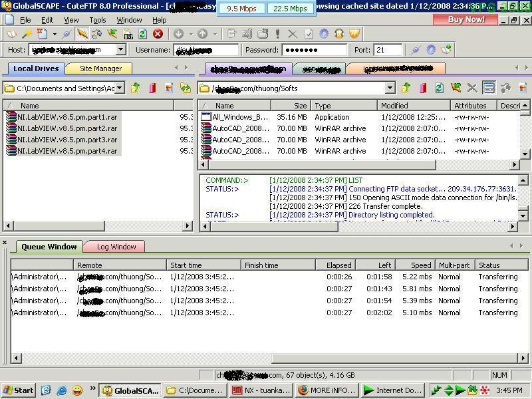The width and height of the screenshot is (532, 399).
Task: Open the Window menu
Action: [x=129, y=20]
